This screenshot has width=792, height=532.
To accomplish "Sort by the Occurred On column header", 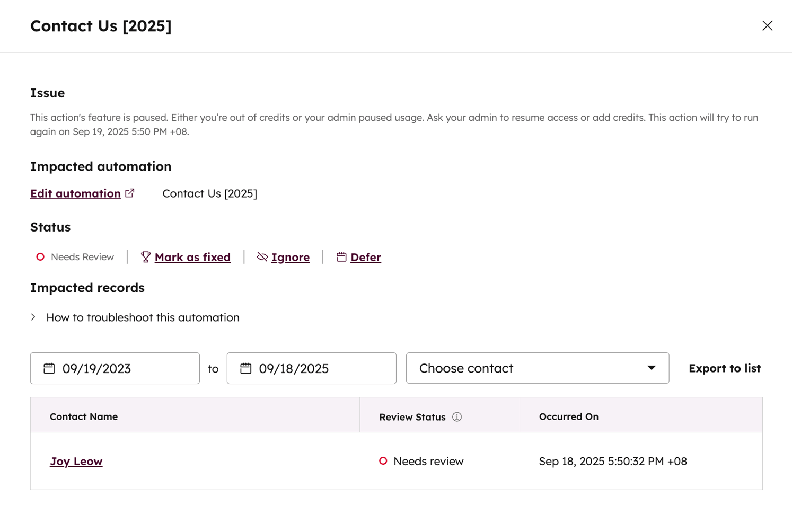I will click(569, 417).
